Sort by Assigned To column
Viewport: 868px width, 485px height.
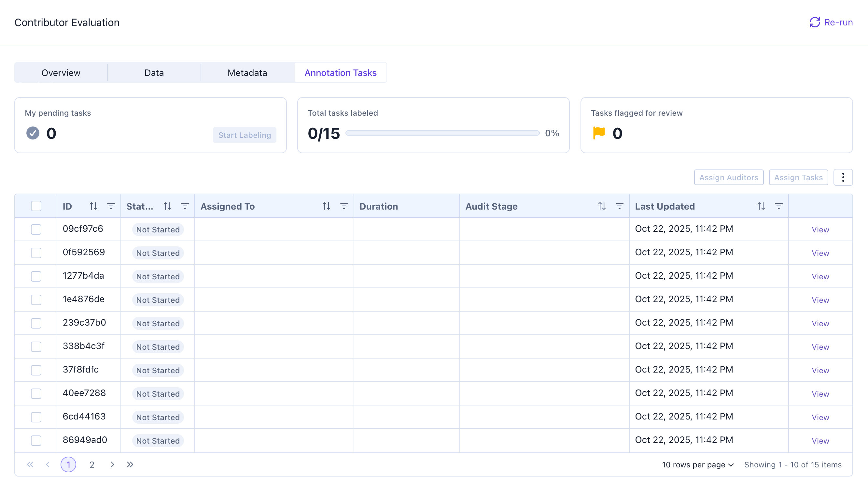(x=326, y=206)
